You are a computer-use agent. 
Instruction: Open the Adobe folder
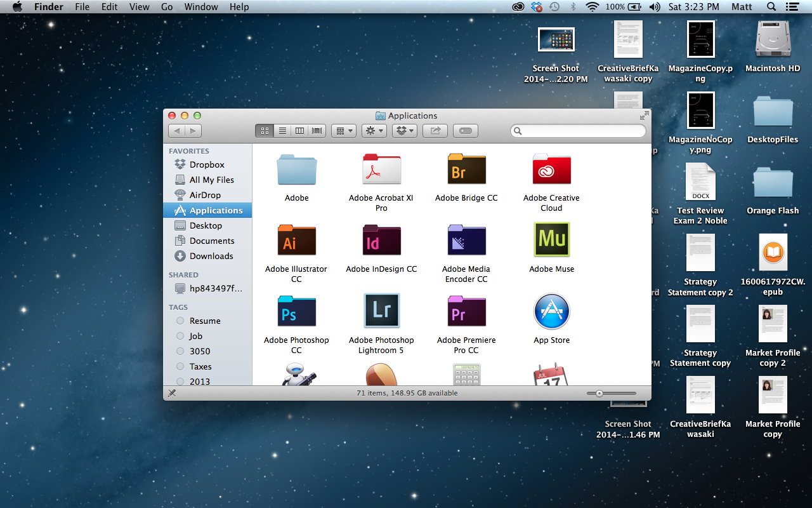click(296, 170)
